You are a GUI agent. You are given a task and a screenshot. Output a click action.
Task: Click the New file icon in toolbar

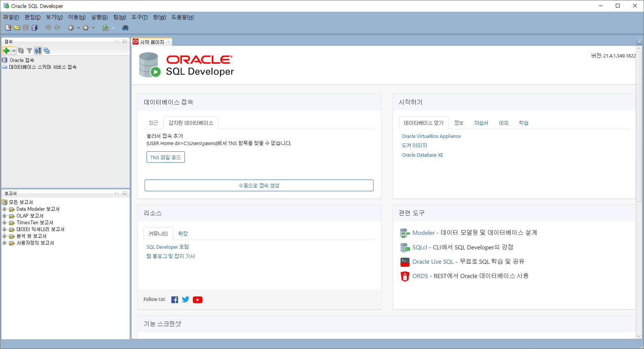point(8,27)
